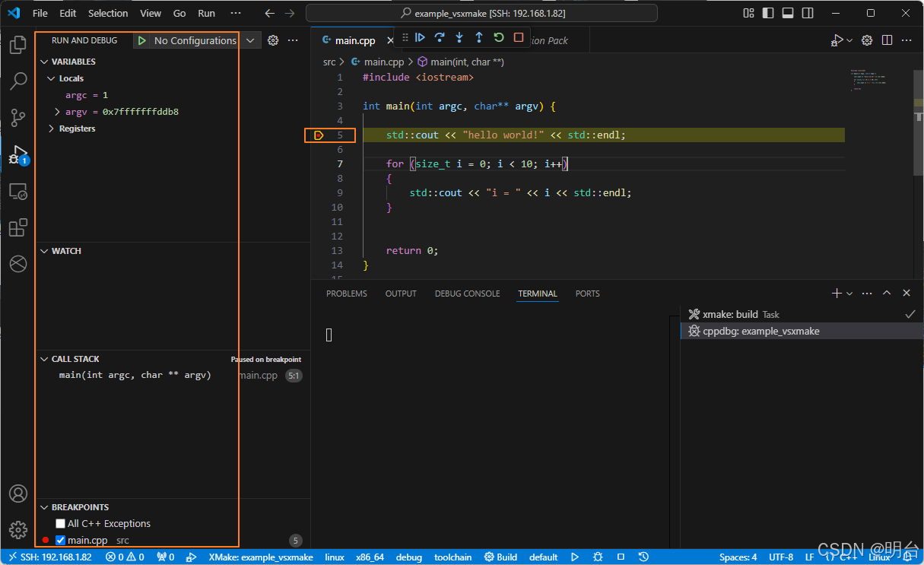
Task: Open the launch profile dropdown beside new terminal
Action: (x=849, y=293)
